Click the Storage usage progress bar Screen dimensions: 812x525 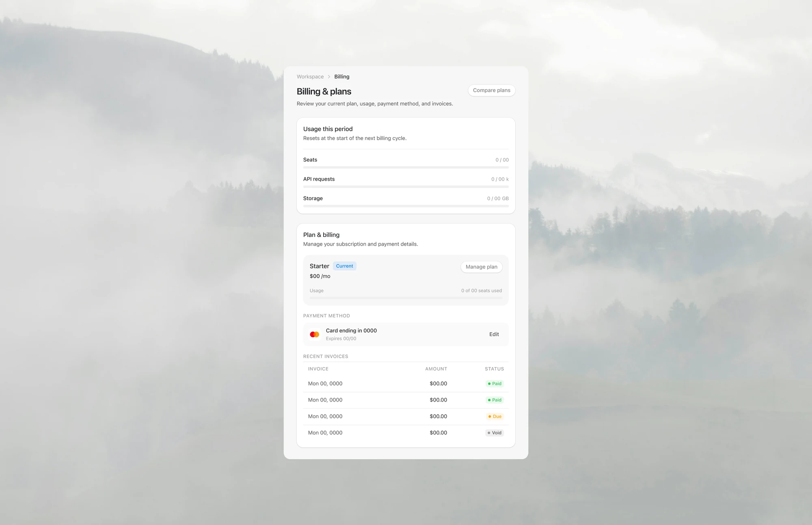[x=406, y=206]
